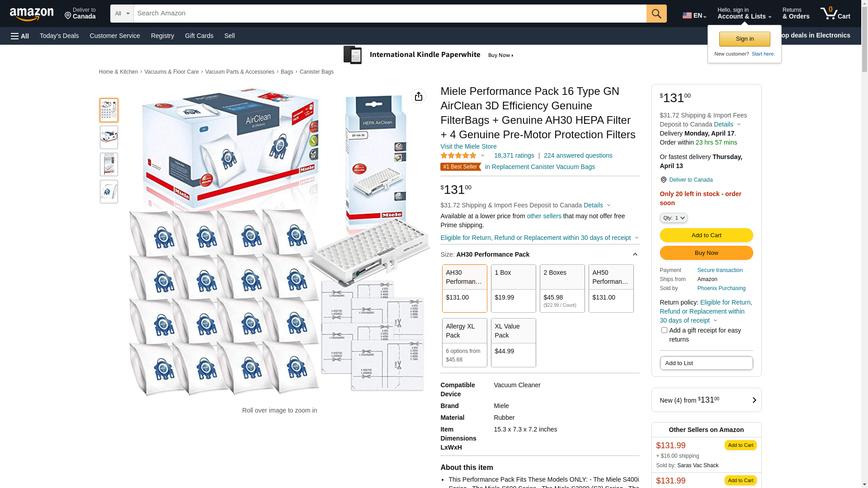This screenshot has height=488, width=868.
Task: Open Returns & Orders
Action: point(796,14)
